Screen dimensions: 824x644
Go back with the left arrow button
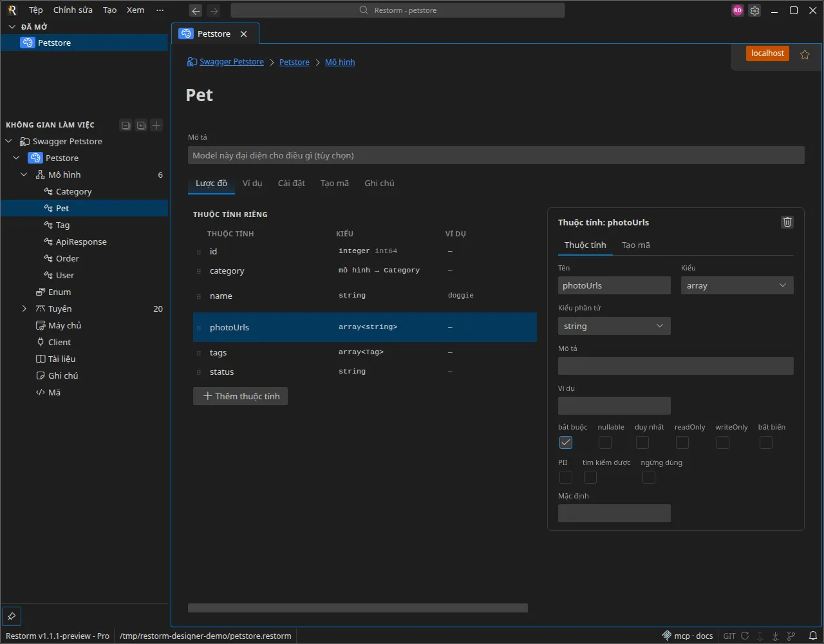click(196, 10)
